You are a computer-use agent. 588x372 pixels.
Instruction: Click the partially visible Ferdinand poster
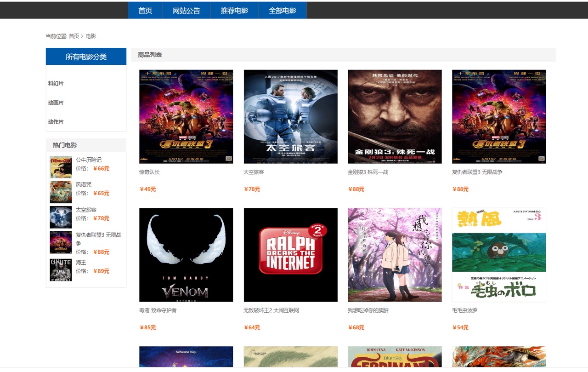pos(395,356)
